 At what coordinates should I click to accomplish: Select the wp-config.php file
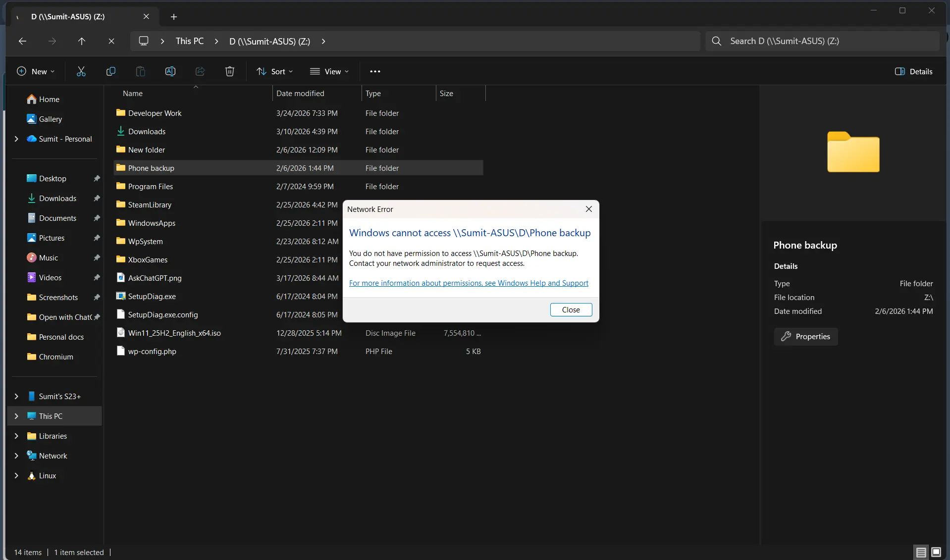tap(299, 351)
